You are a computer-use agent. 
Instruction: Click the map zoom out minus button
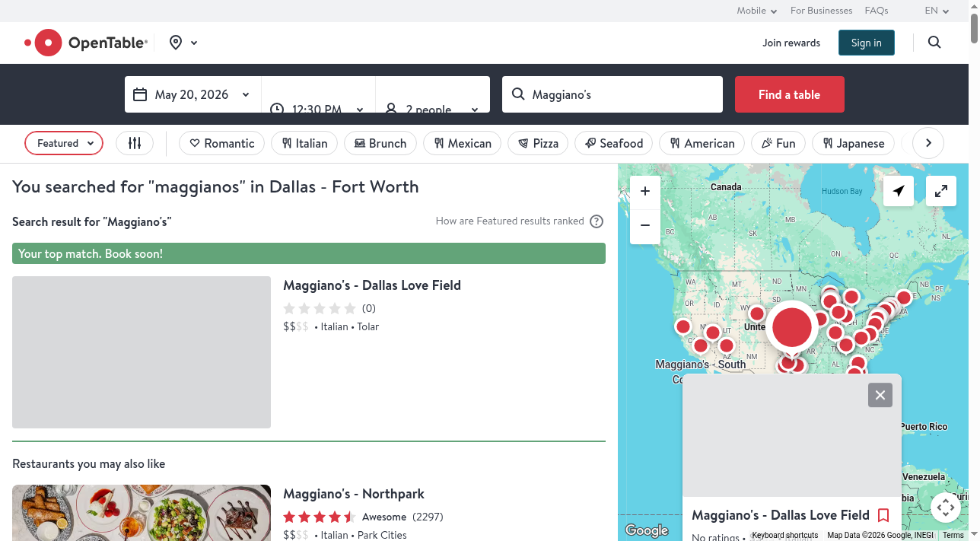coord(645,225)
